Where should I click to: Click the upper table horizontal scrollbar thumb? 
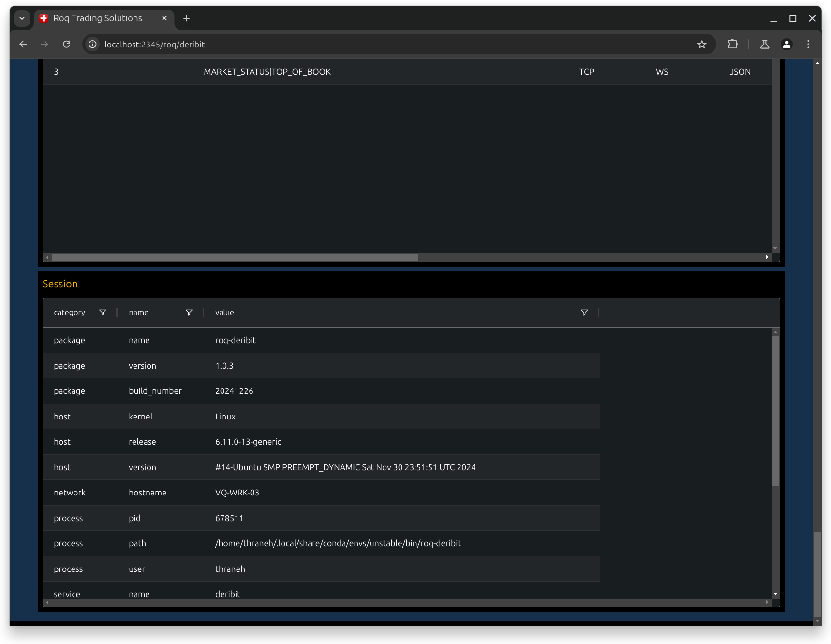(235, 257)
